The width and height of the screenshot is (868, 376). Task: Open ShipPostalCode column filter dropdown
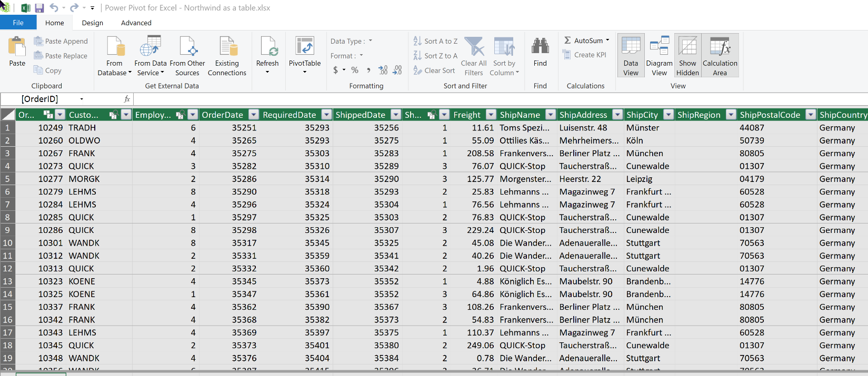(x=811, y=115)
